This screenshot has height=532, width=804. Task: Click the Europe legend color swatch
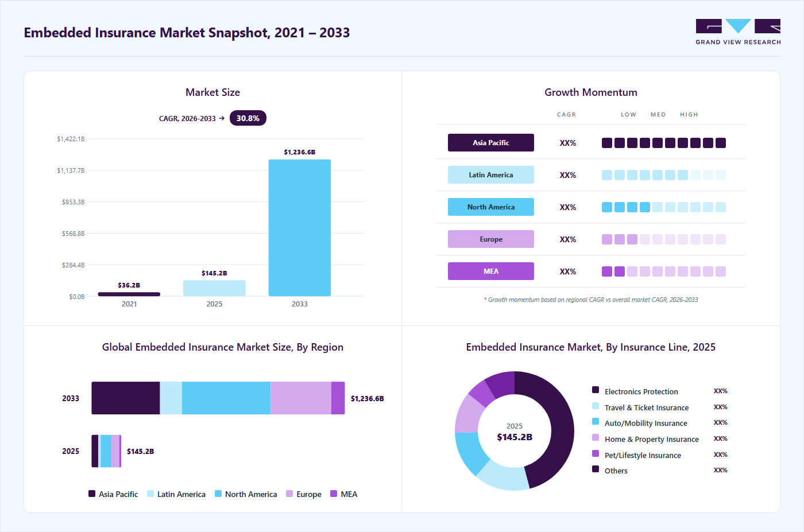pyautogui.click(x=289, y=494)
